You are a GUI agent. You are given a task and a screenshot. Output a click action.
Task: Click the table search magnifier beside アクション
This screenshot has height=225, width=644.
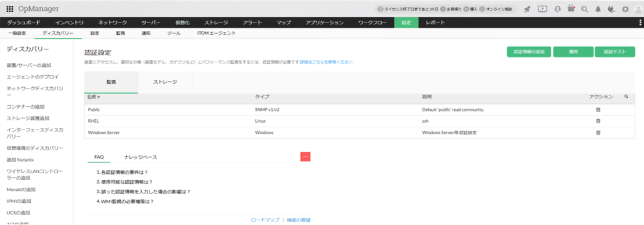pos(627,97)
